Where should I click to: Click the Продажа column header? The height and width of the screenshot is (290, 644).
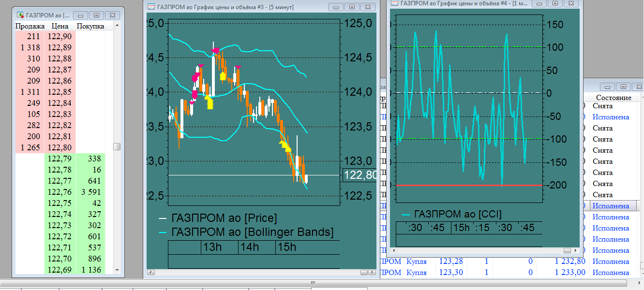point(30,26)
